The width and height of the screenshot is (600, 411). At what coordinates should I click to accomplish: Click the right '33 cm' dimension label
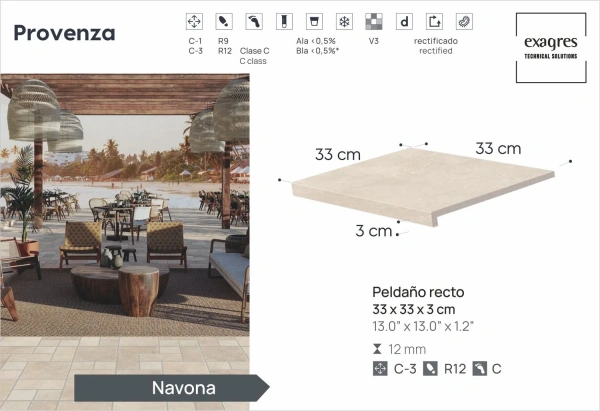pyautogui.click(x=498, y=148)
